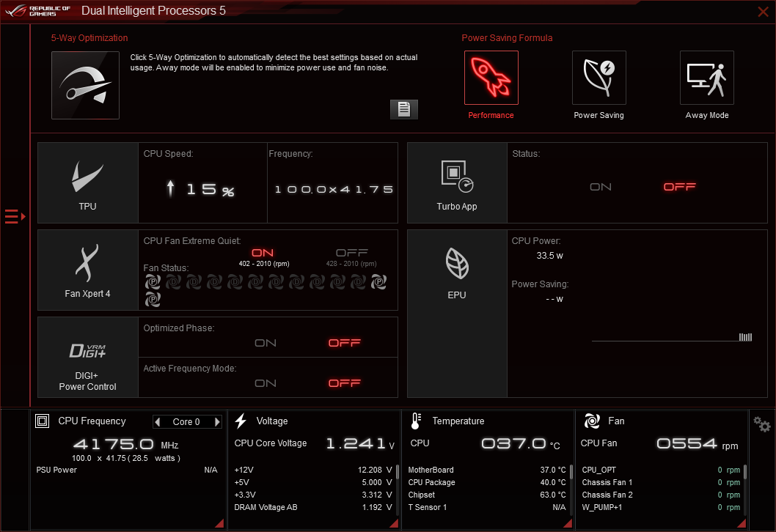Click the 4175.0 MHz frequency readout
The height and width of the screenshot is (532, 776).
[125, 444]
